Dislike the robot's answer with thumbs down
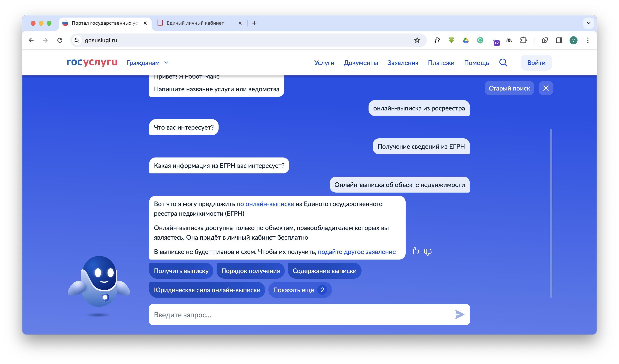 click(428, 252)
